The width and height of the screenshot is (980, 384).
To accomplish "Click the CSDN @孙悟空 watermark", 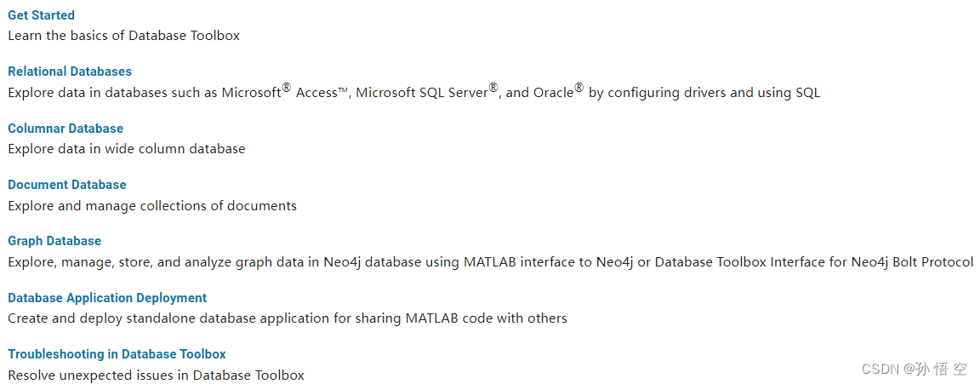I will point(914,369).
